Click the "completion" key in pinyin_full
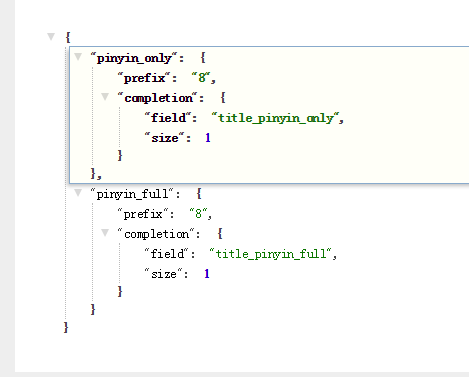Screen dimensions: 469x377 click(x=156, y=234)
